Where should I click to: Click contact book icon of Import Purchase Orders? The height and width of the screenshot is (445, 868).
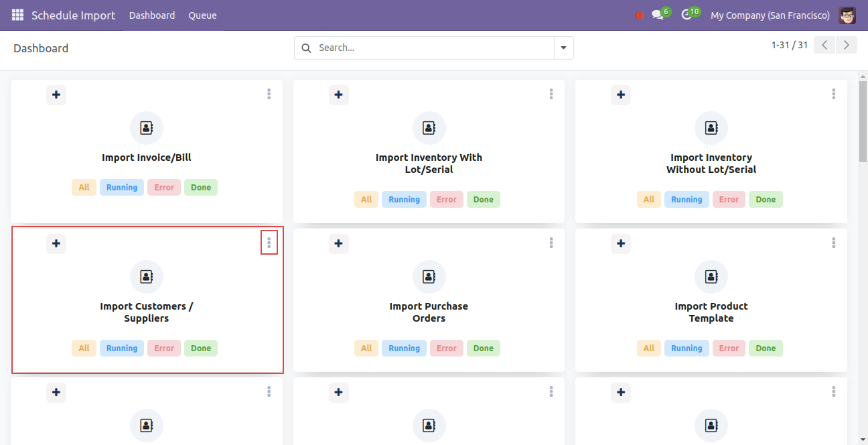(x=429, y=277)
